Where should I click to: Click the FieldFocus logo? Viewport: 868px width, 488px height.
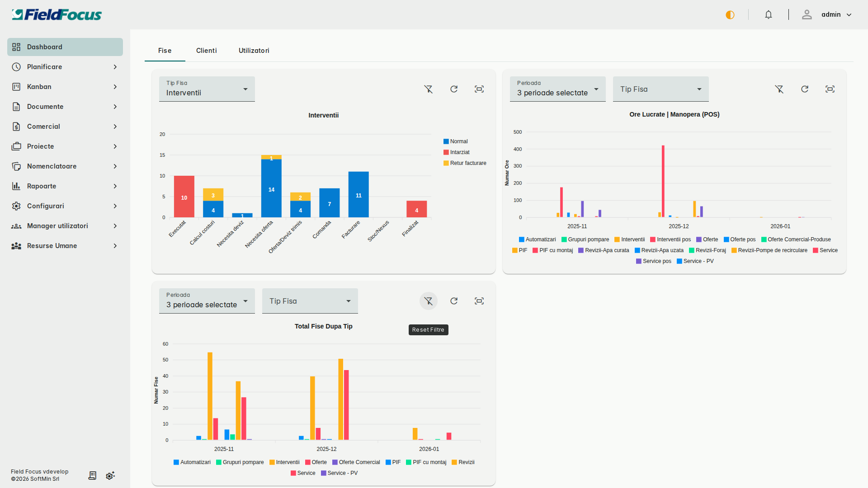click(57, 15)
